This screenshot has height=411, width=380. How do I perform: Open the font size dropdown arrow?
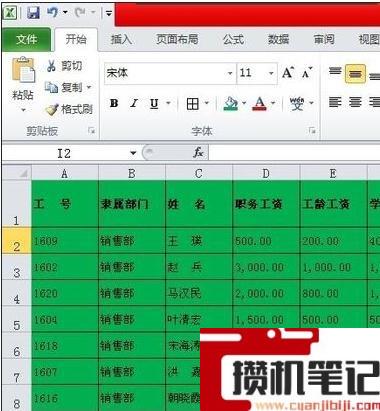[271, 73]
